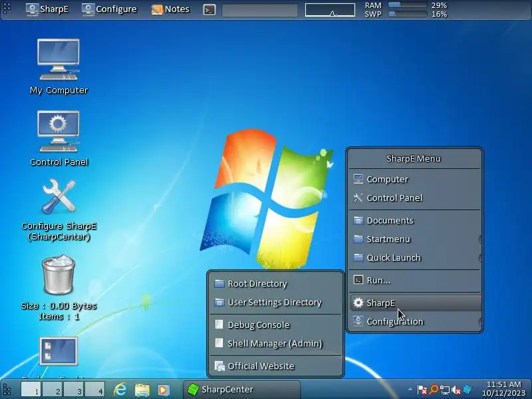Select Configure SharpE (SharpCenter) desktop icon
The height and width of the screenshot is (399, 532).
(x=59, y=209)
